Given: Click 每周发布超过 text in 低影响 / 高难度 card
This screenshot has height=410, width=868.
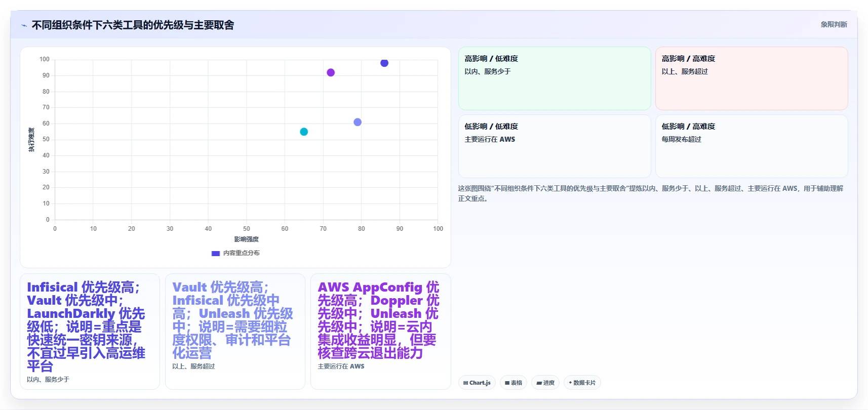Looking at the screenshot, I should coord(681,139).
